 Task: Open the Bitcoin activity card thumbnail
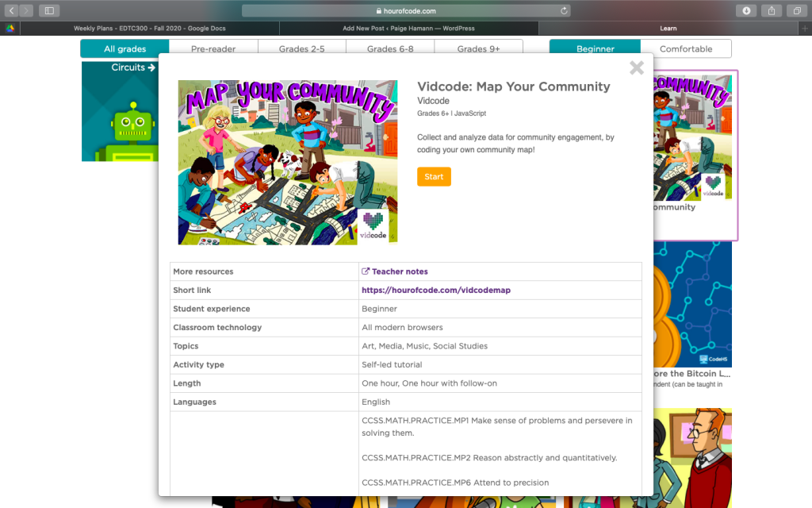coord(693,304)
